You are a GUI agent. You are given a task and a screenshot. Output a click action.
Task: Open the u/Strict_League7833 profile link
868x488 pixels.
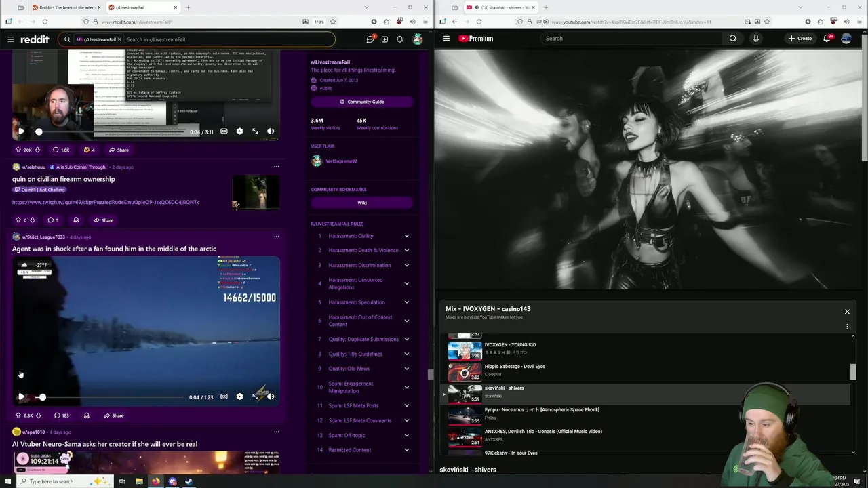click(43, 237)
